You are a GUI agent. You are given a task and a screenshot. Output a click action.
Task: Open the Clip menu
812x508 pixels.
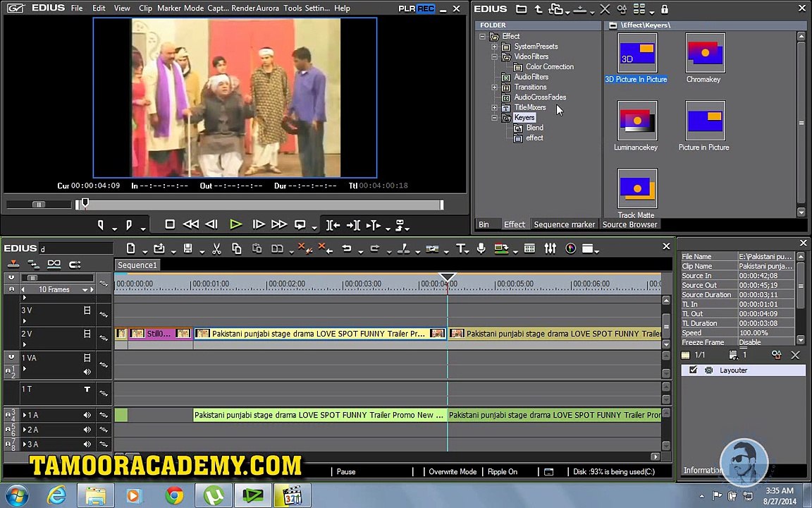point(145,8)
